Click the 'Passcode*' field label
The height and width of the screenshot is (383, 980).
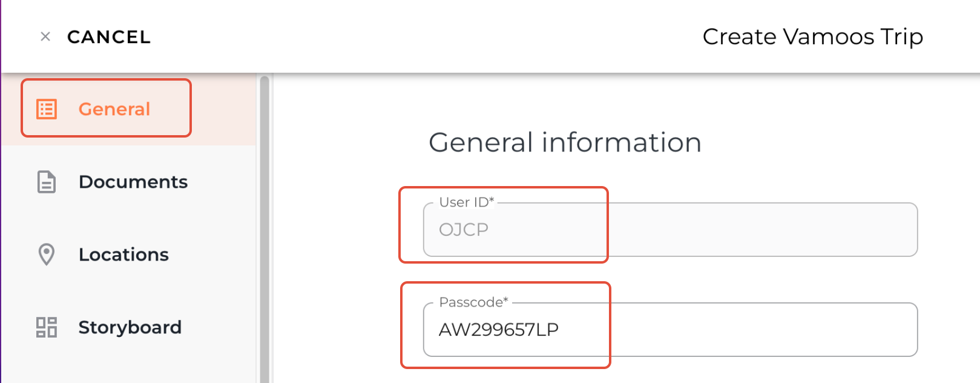click(x=474, y=302)
